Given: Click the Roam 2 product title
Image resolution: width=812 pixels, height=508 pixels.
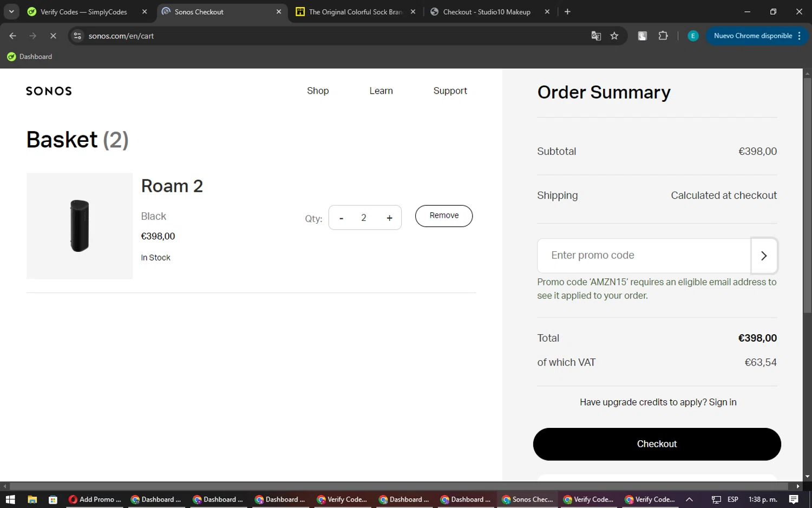Looking at the screenshot, I should tap(172, 186).
